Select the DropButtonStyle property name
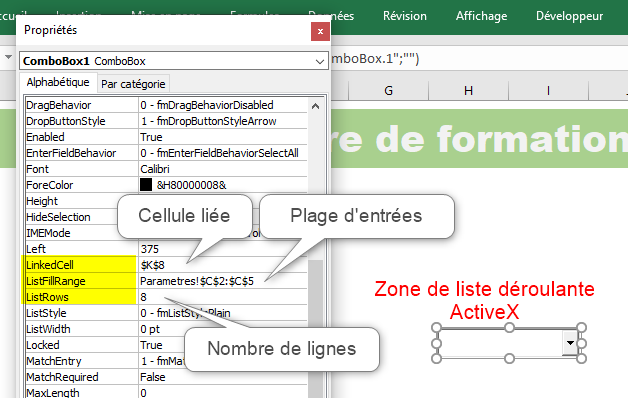Image resolution: width=628 pixels, height=398 pixels. tap(66, 121)
